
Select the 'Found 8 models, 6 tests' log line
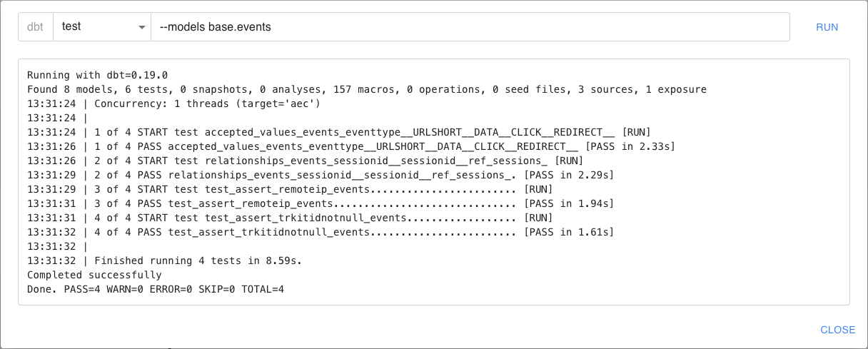click(366, 89)
